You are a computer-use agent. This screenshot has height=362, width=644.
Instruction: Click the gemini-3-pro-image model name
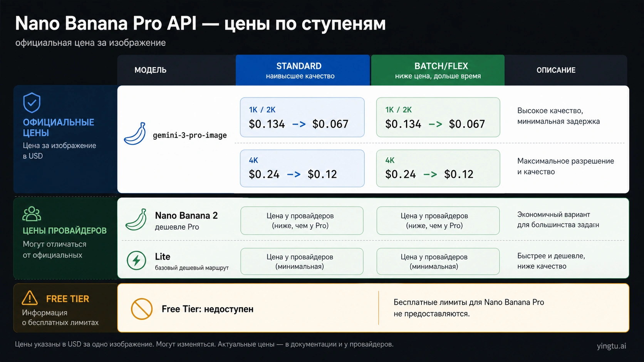190,135
